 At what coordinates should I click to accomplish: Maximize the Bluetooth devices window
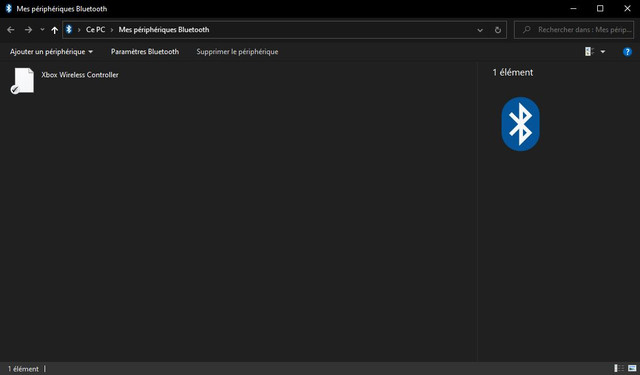tap(600, 9)
